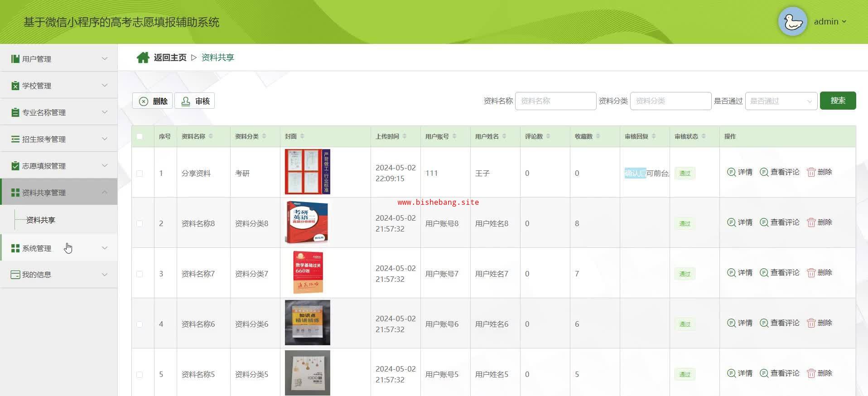This screenshot has height=396, width=868.
Task: Check the checkbox for row 1
Action: (x=140, y=174)
